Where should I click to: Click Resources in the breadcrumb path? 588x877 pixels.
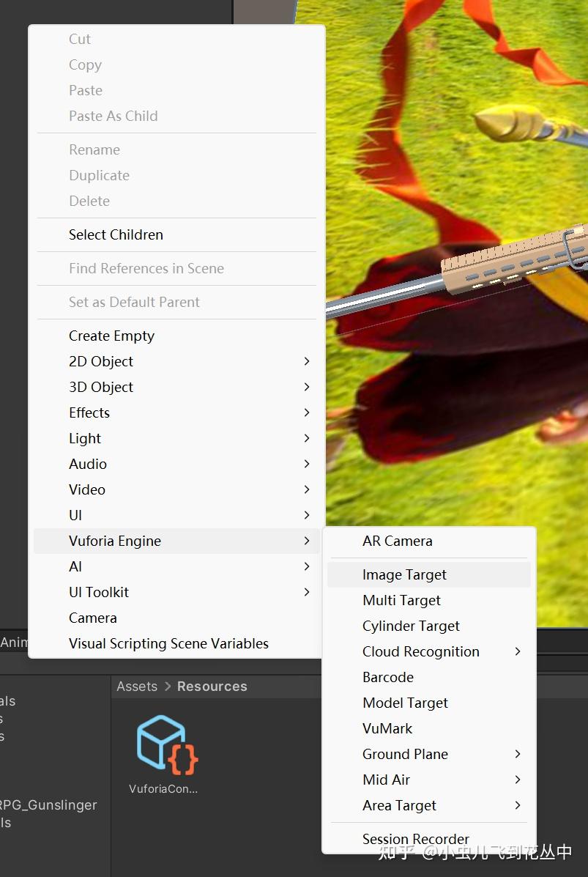pyautogui.click(x=212, y=687)
